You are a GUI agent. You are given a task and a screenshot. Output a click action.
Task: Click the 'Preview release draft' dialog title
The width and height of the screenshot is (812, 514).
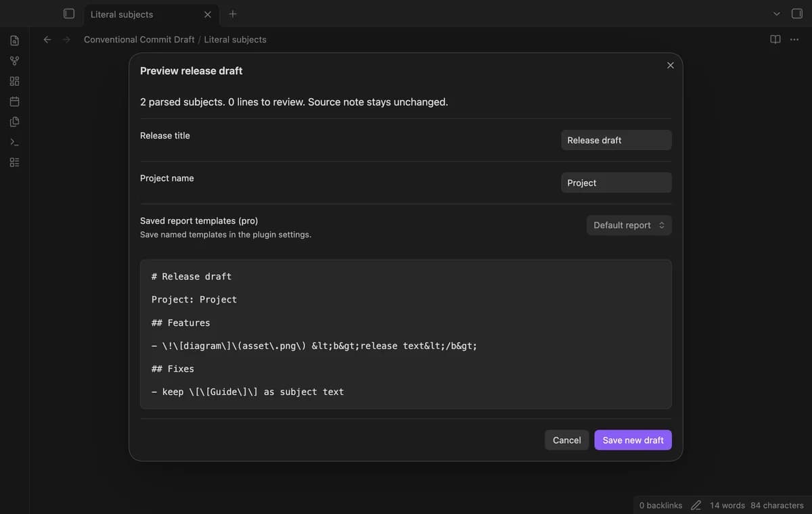tap(191, 70)
